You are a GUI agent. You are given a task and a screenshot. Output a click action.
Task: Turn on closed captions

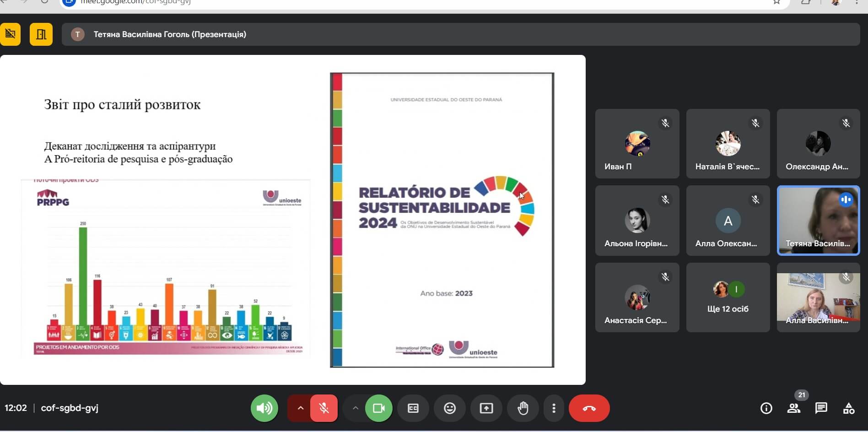413,408
